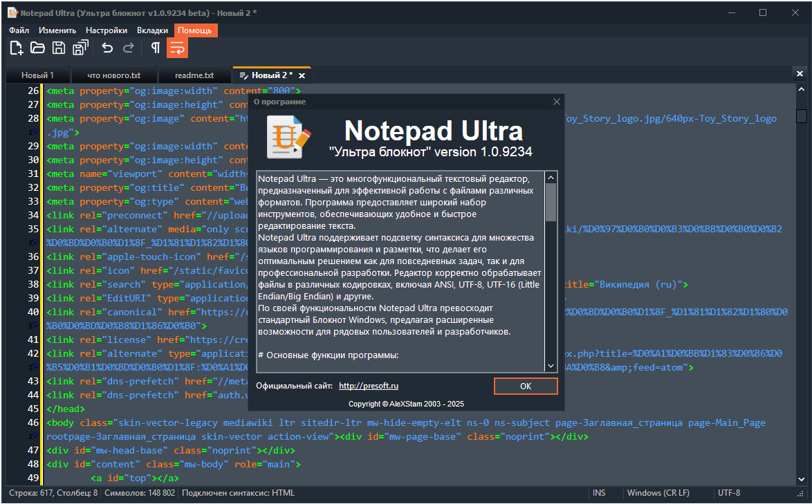Toggle the paragraph marks display icon

[x=156, y=48]
